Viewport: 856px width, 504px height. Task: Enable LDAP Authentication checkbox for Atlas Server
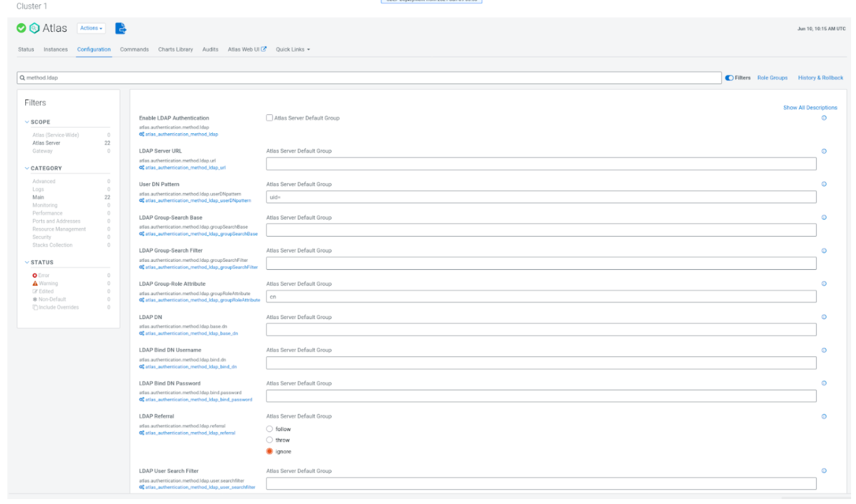269,118
